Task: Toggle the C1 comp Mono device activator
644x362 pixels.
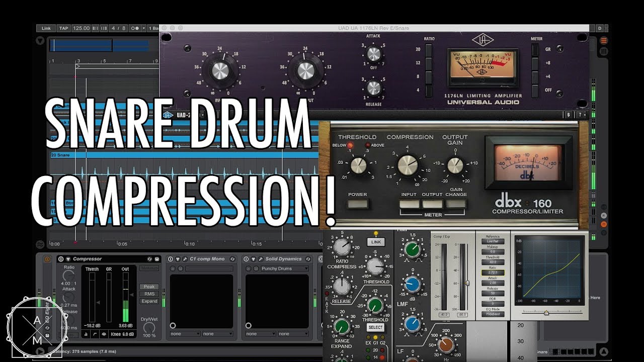Action: (170, 259)
